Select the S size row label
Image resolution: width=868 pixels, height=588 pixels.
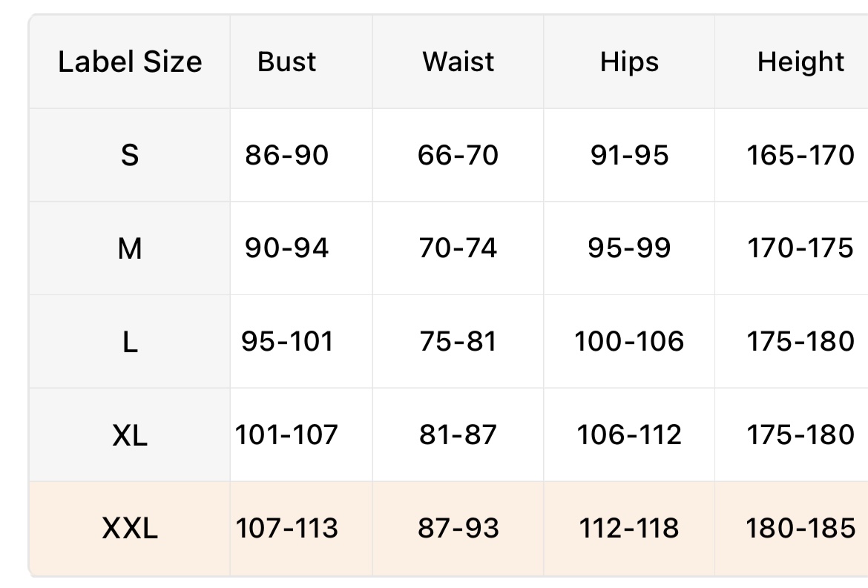pos(130,155)
